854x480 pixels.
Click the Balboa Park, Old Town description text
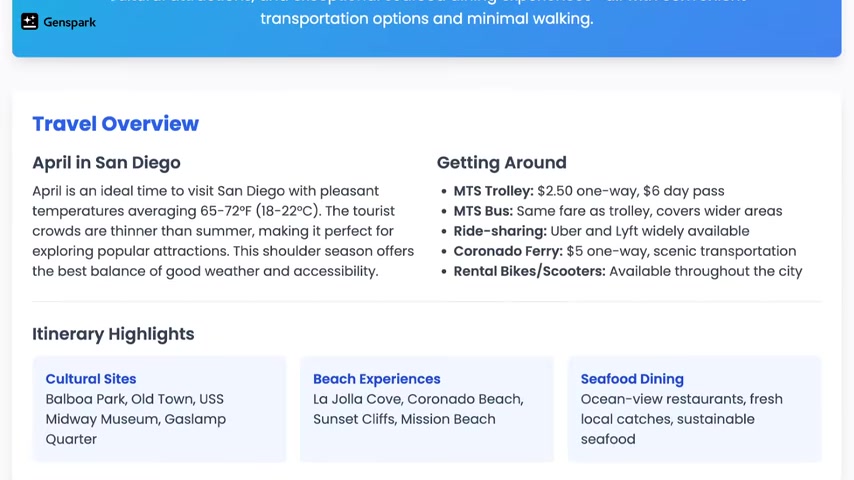click(135, 419)
